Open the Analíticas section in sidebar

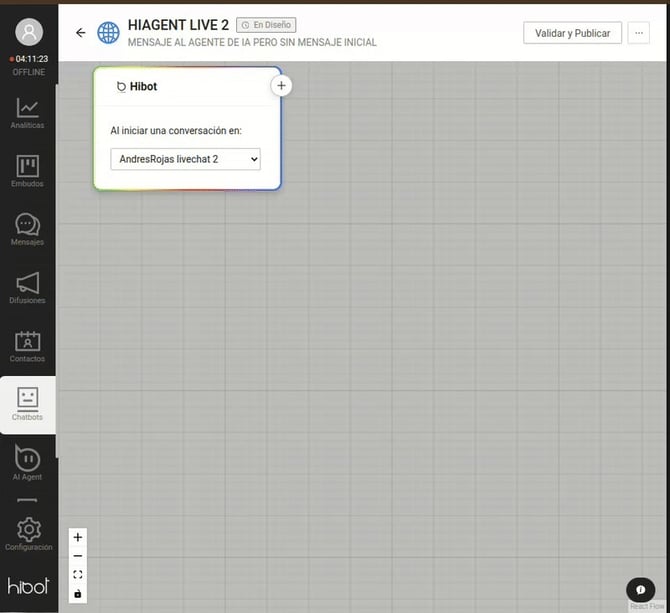pos(27,112)
